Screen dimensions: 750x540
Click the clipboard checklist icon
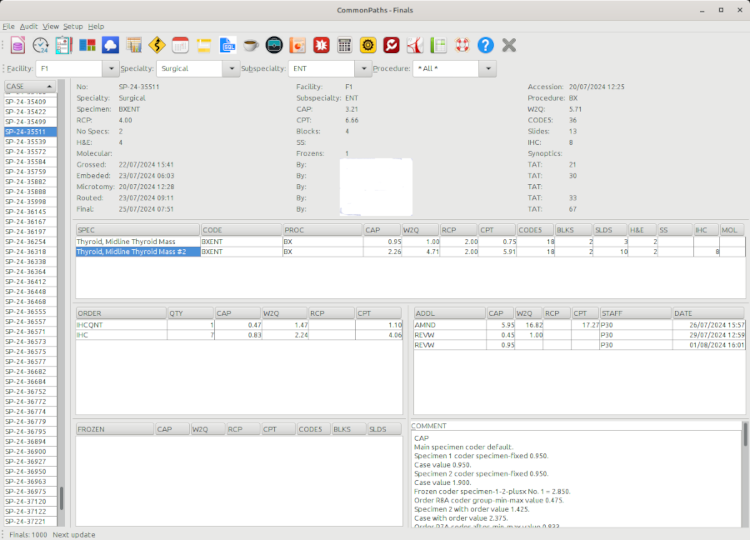64,45
